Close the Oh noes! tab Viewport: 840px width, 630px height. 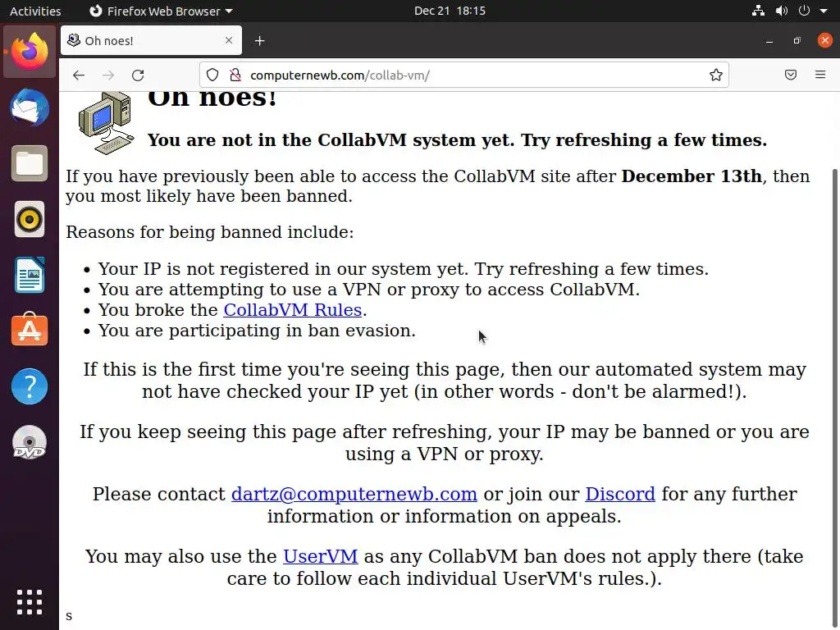pyautogui.click(x=229, y=40)
